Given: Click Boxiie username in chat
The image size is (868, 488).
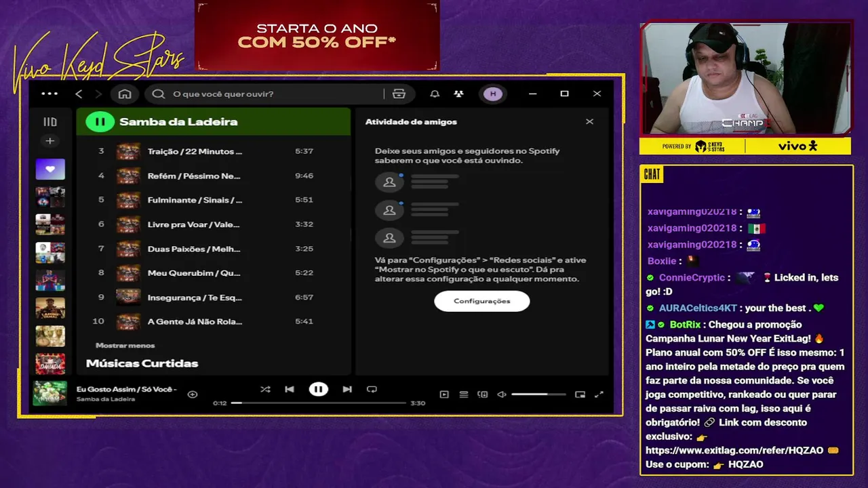Looking at the screenshot, I should pos(662,261).
